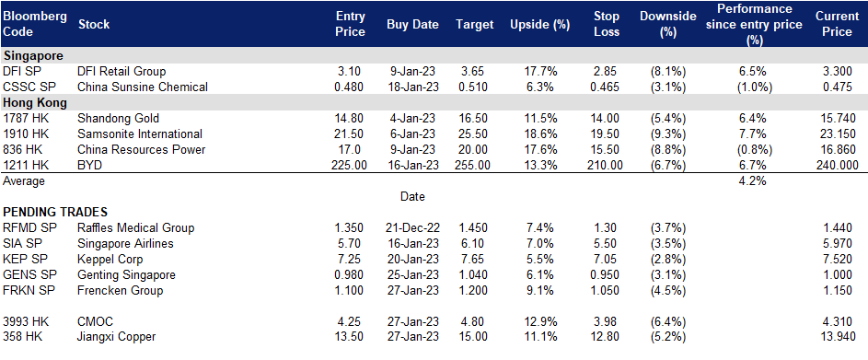Select the Bloomberg Code column header
The image size is (868, 360).
coord(35,24)
